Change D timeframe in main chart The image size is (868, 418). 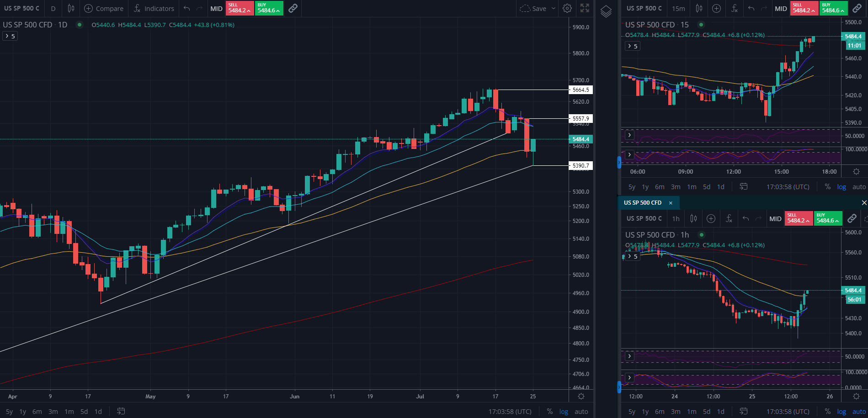coord(53,8)
